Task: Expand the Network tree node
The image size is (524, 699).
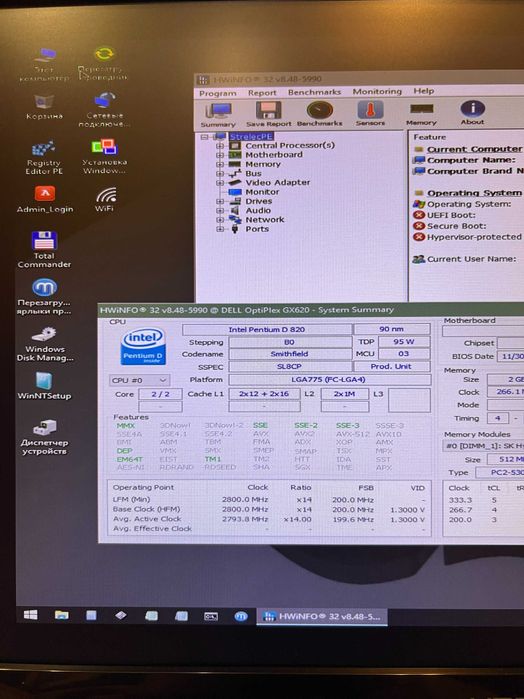Action: 220,220
